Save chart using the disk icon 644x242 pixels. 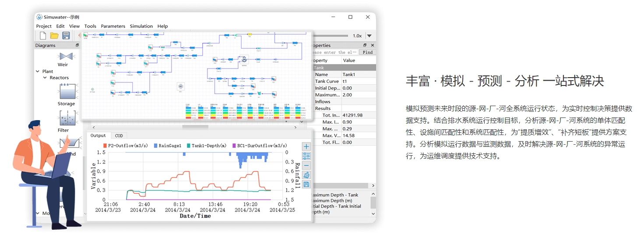click(x=306, y=185)
